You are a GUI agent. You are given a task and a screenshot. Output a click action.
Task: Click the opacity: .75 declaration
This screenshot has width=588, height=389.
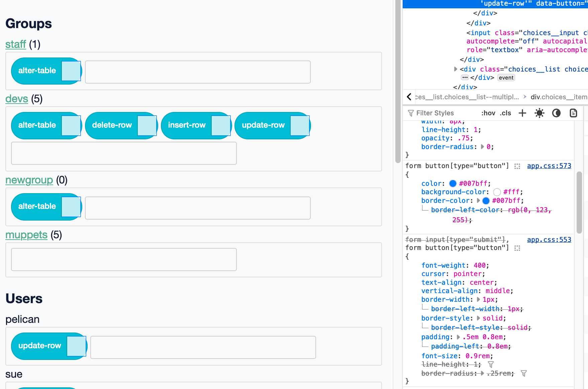tap(447, 138)
